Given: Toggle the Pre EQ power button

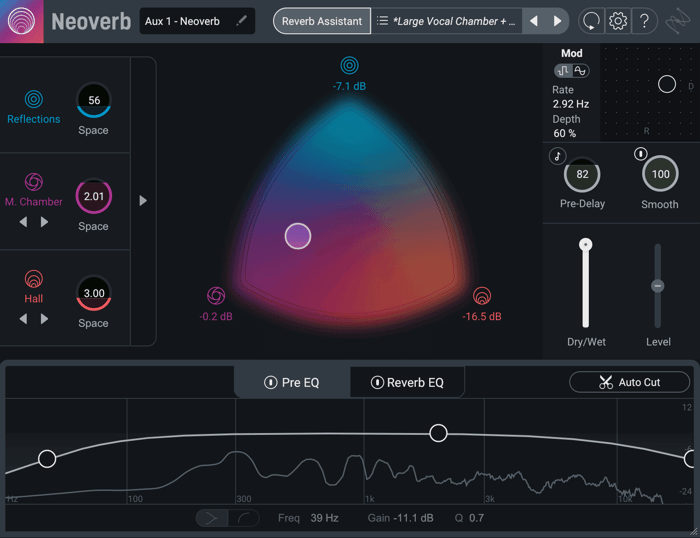Looking at the screenshot, I should pyautogui.click(x=271, y=383).
